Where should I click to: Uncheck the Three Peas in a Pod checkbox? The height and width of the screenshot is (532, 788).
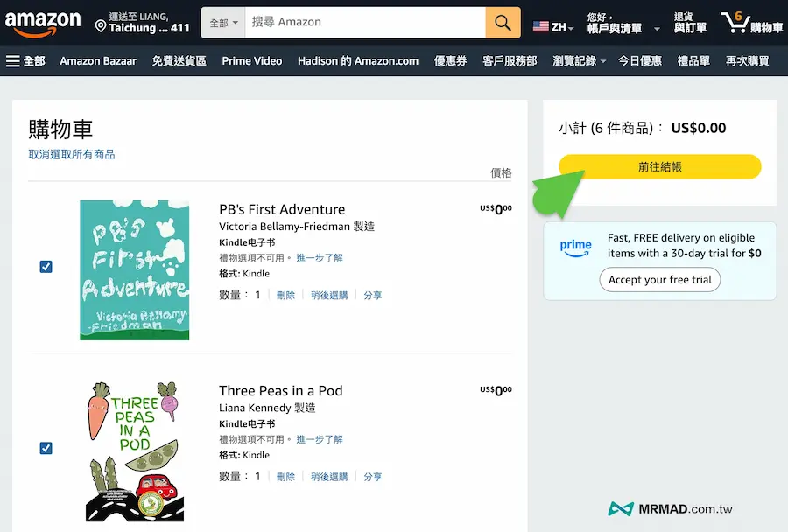46,448
